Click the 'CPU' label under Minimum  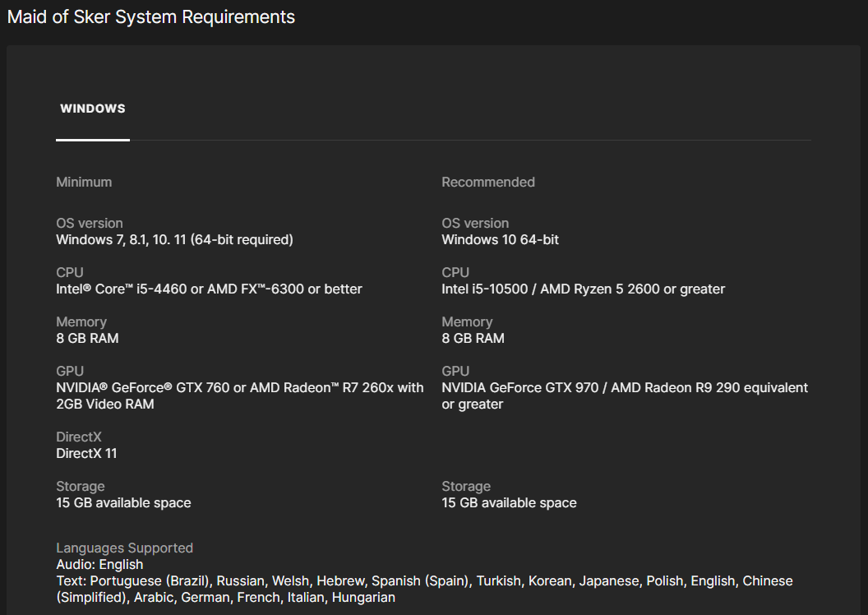tap(70, 272)
